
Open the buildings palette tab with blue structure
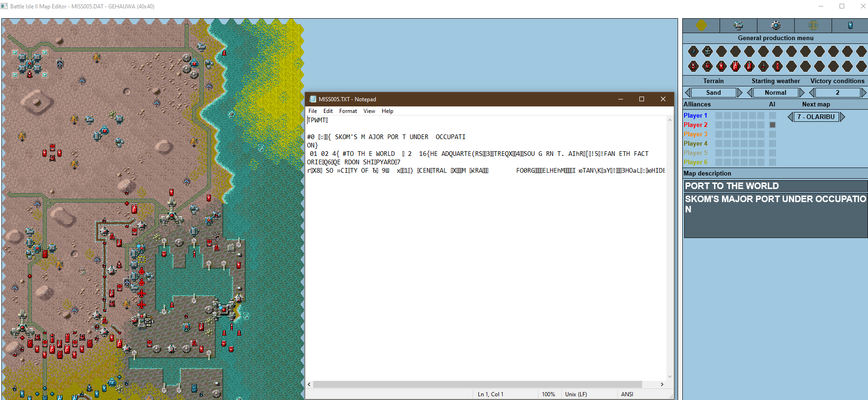click(738, 25)
